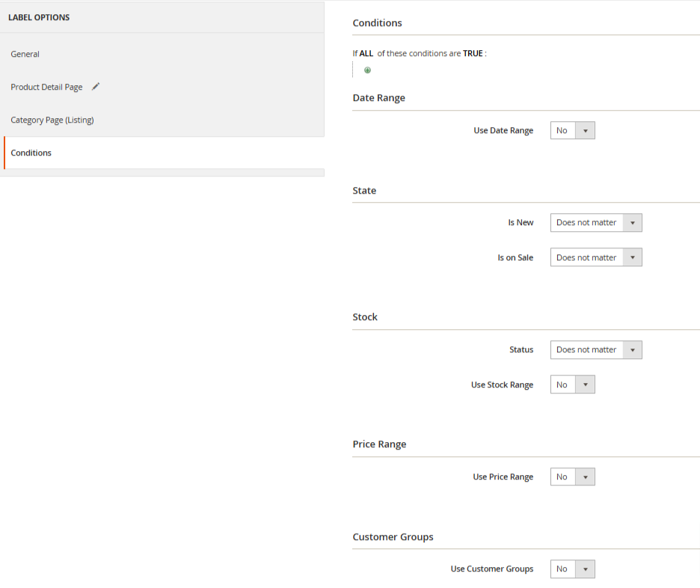Click the ALL aggregator link in conditions
Screen dimensions: 700x588
click(366, 54)
